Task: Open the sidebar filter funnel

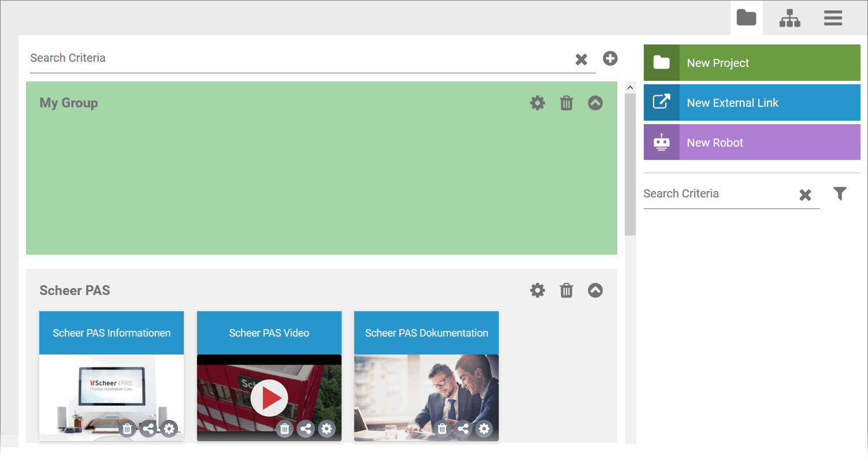Action: [x=840, y=194]
